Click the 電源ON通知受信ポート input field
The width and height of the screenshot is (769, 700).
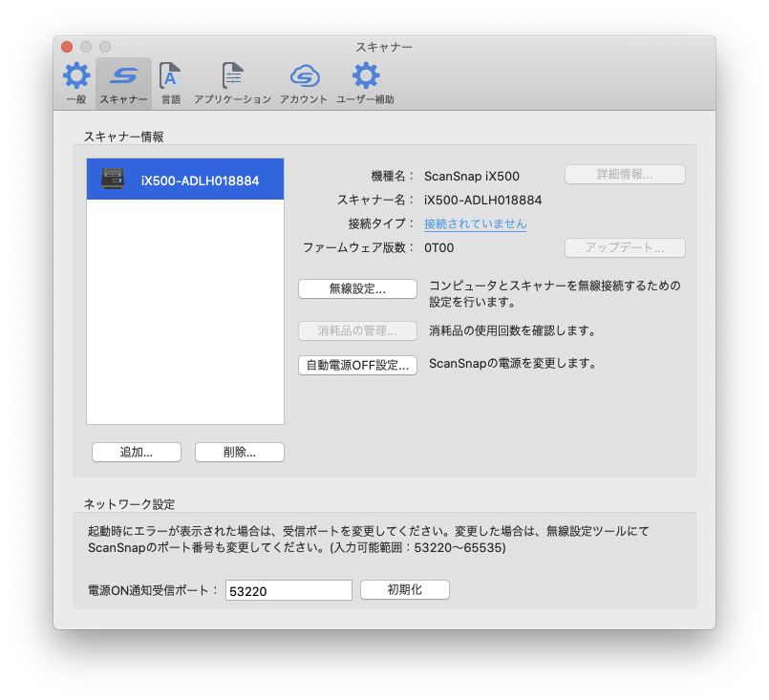(x=288, y=591)
